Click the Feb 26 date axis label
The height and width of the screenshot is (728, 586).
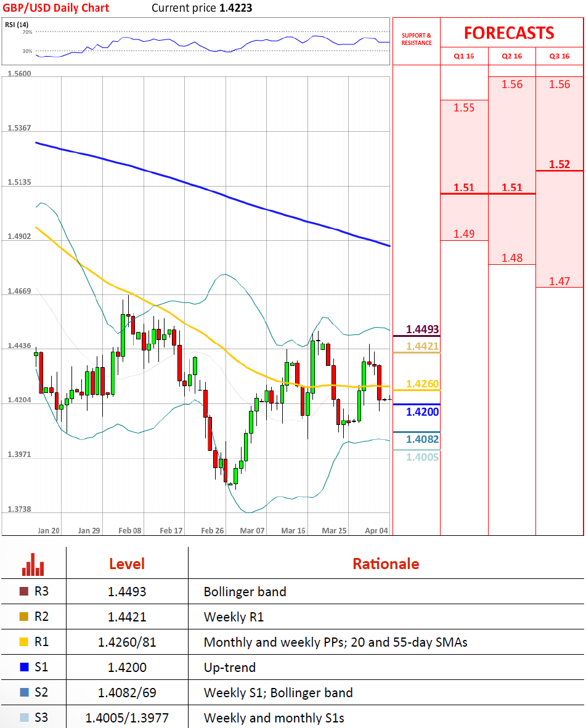click(x=213, y=531)
